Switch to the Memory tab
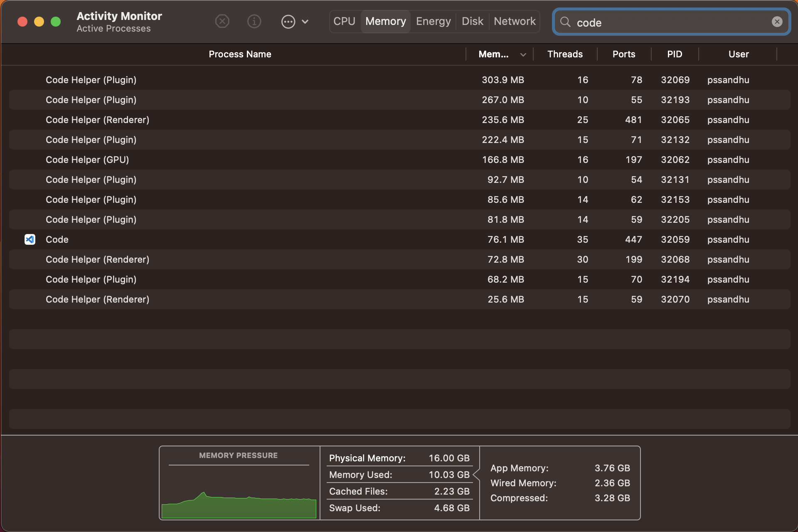Viewport: 798px width, 532px height. click(x=386, y=21)
